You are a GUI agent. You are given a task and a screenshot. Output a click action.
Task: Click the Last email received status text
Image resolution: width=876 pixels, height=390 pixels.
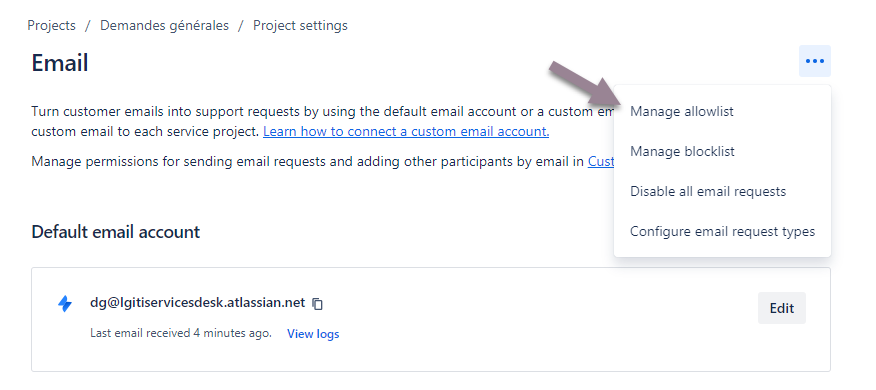181,334
